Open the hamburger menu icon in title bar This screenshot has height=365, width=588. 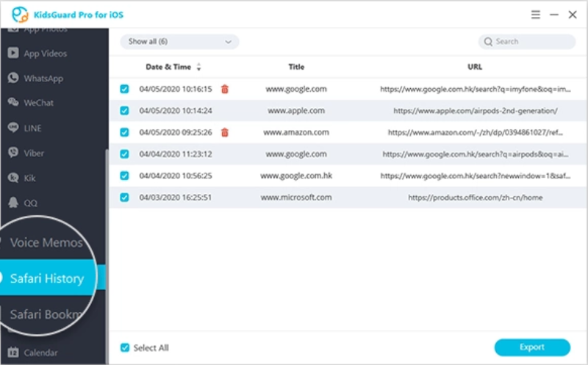[x=536, y=15]
